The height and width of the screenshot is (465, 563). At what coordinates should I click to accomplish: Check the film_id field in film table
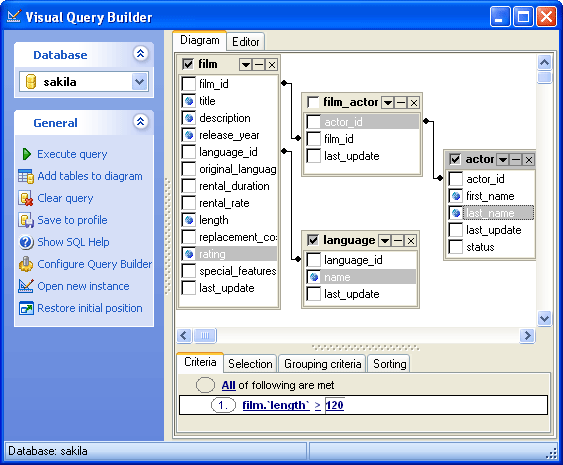(x=189, y=84)
